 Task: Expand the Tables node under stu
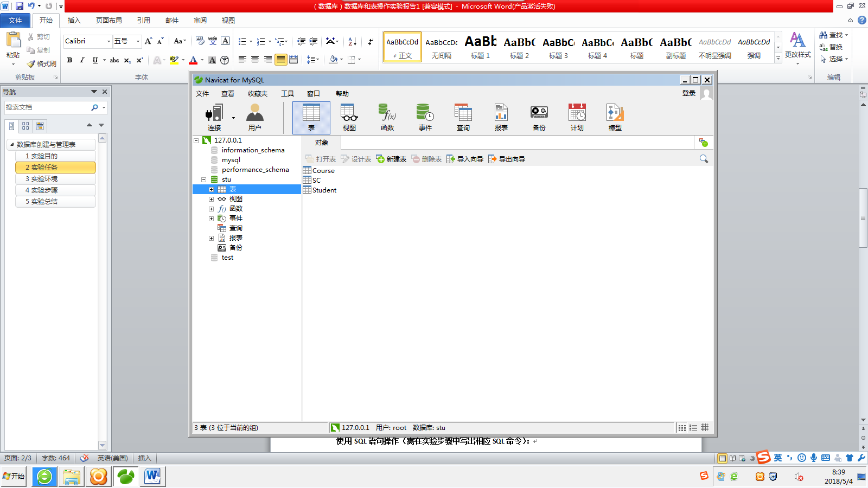click(212, 189)
